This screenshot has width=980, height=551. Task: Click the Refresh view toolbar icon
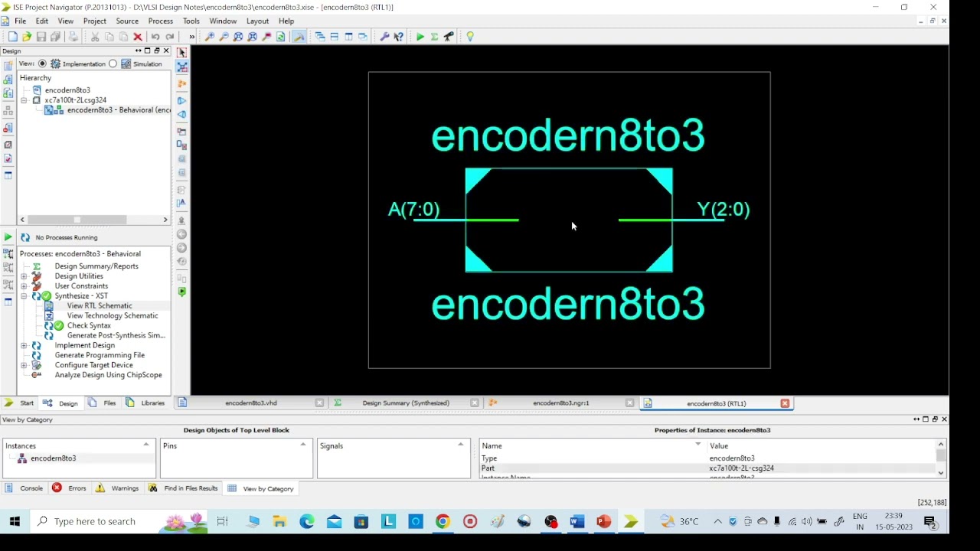point(281,37)
